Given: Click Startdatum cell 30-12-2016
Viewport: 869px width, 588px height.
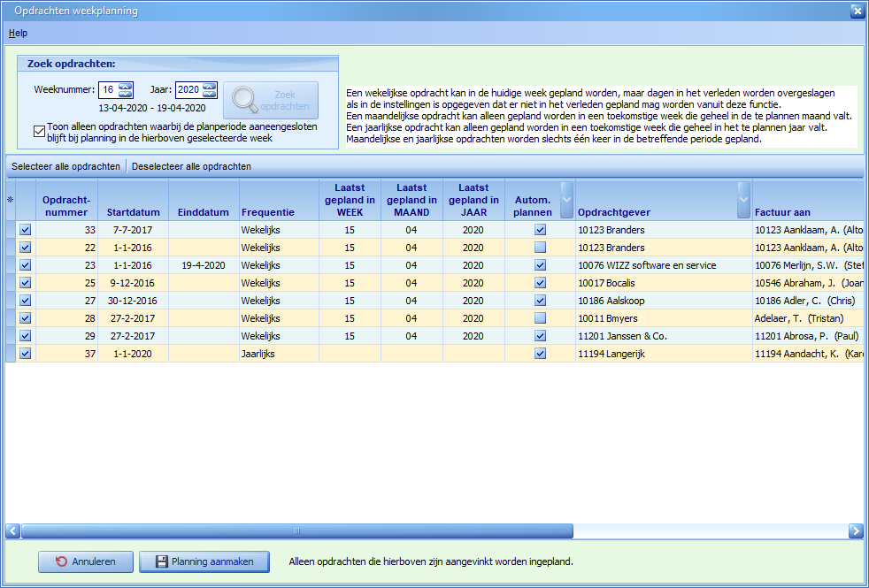Looking at the screenshot, I should [x=133, y=301].
